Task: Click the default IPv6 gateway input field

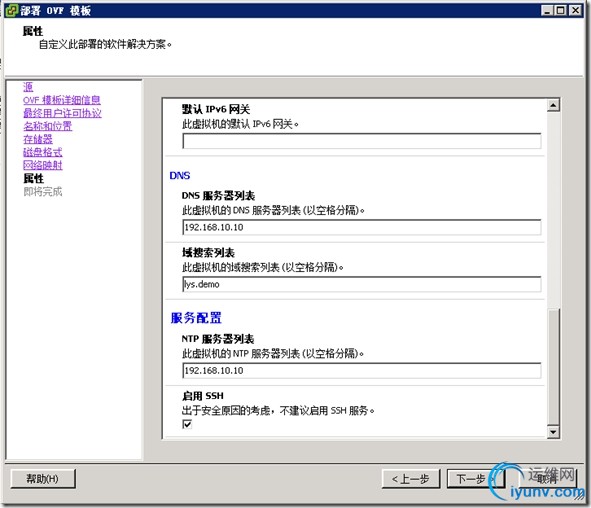Action: click(362, 141)
